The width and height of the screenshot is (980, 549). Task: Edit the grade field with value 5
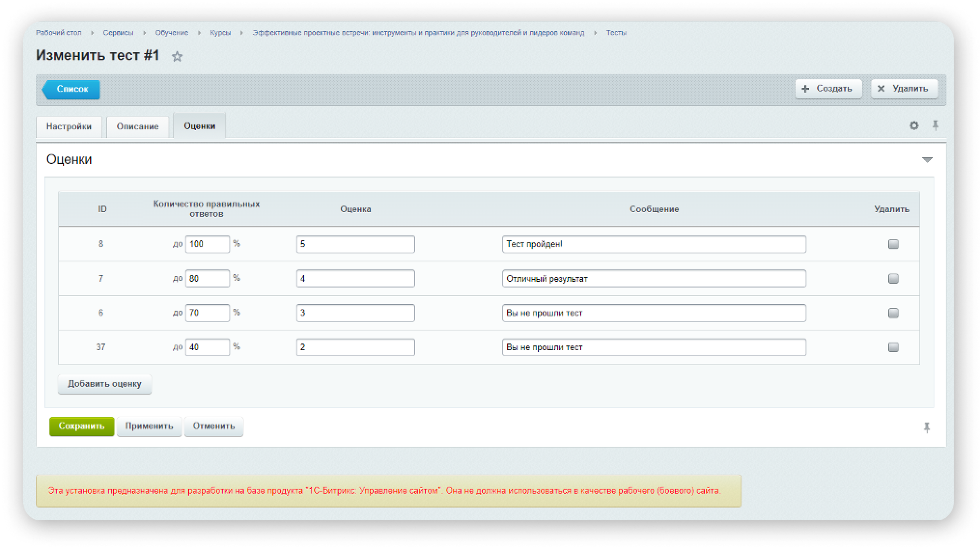coord(356,244)
